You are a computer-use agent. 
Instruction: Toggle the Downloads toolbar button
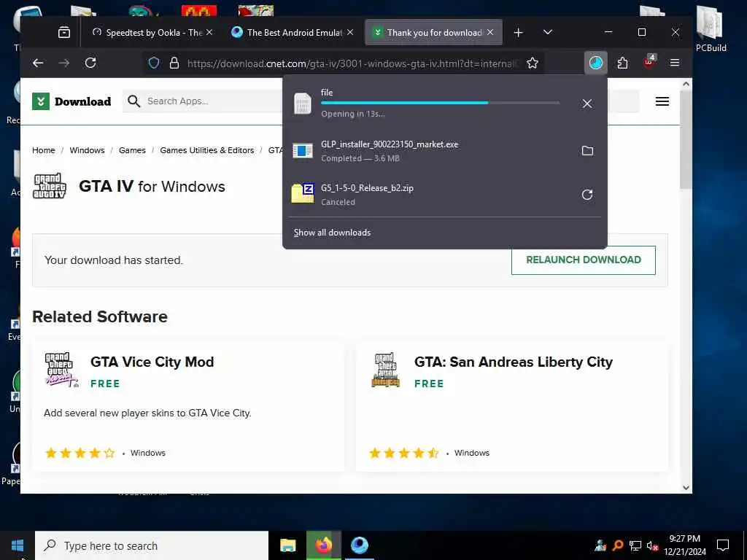tap(595, 63)
